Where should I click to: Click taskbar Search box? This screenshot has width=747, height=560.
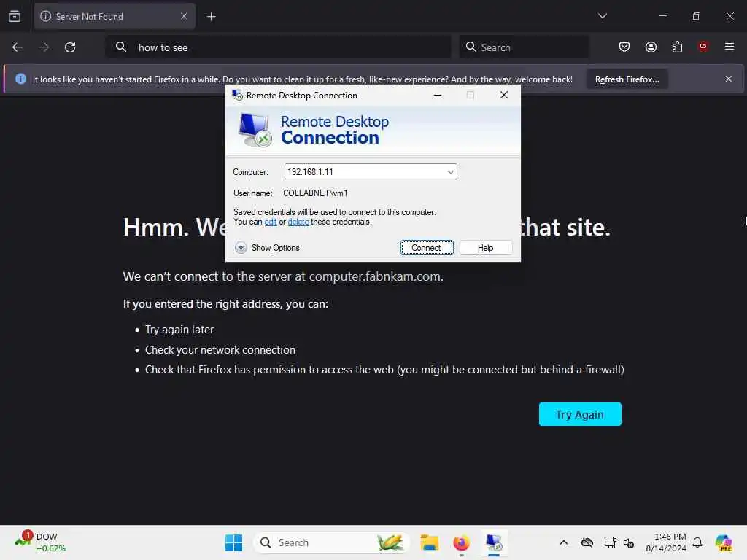[332, 542]
